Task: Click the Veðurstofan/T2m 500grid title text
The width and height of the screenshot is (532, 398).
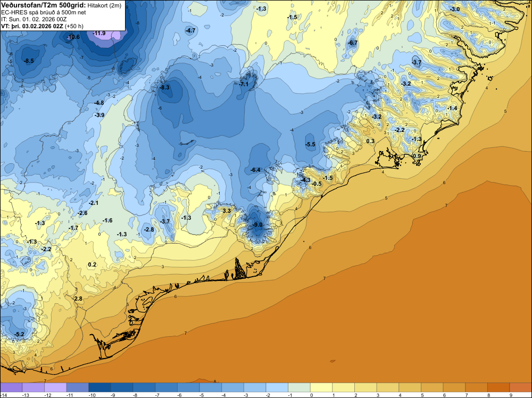Action: click(x=44, y=5)
